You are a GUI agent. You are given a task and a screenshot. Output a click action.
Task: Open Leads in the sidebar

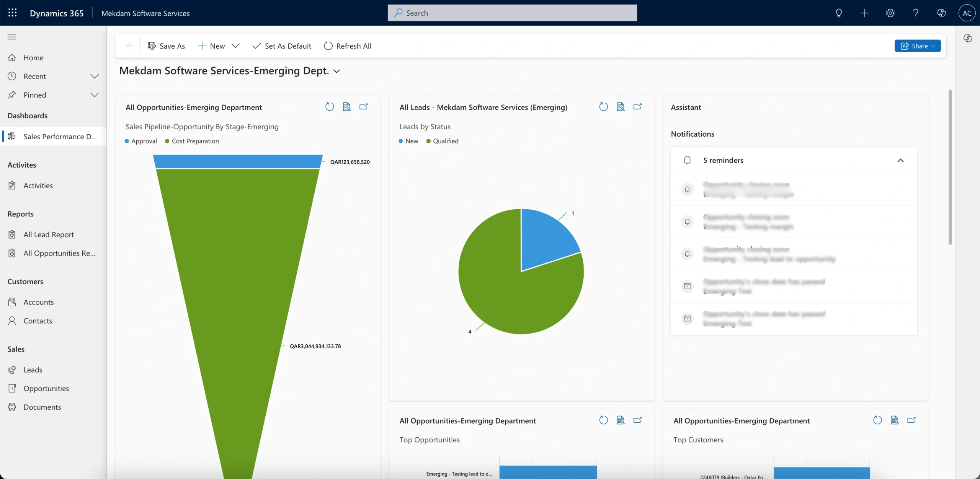pos(53,370)
